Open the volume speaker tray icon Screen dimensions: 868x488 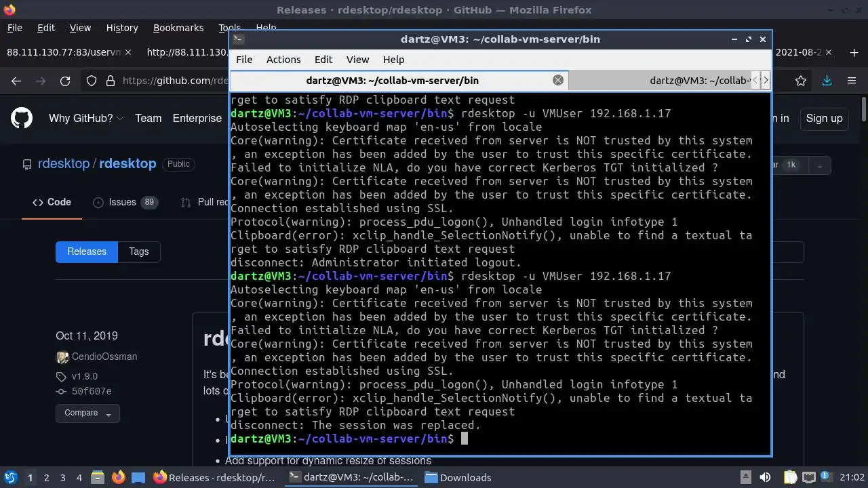[x=765, y=477]
